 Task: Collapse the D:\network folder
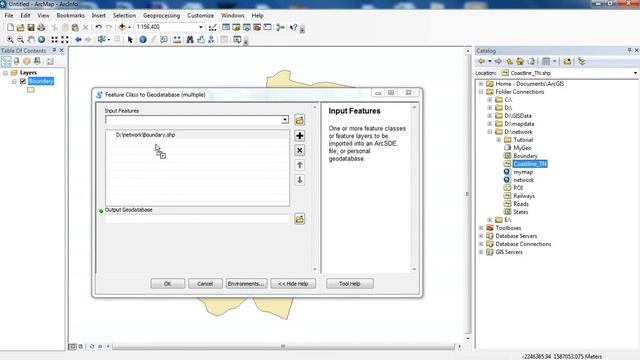pos(490,132)
